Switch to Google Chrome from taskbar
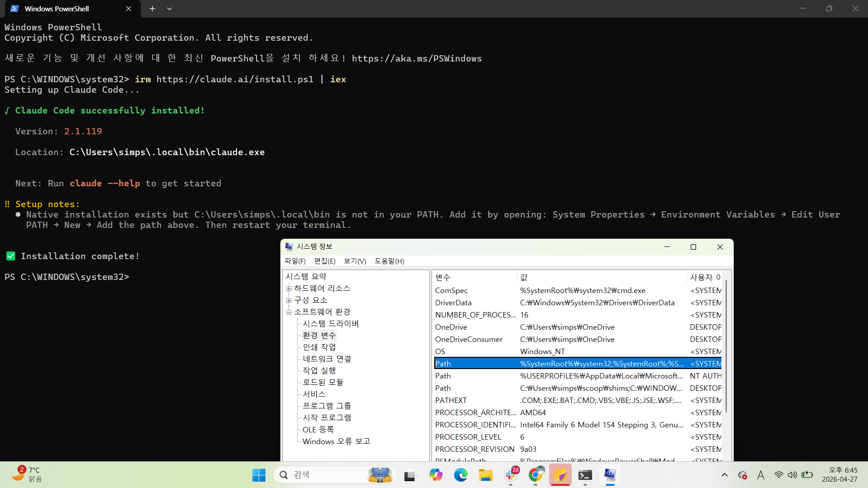The width and height of the screenshot is (868, 488). (x=536, y=475)
